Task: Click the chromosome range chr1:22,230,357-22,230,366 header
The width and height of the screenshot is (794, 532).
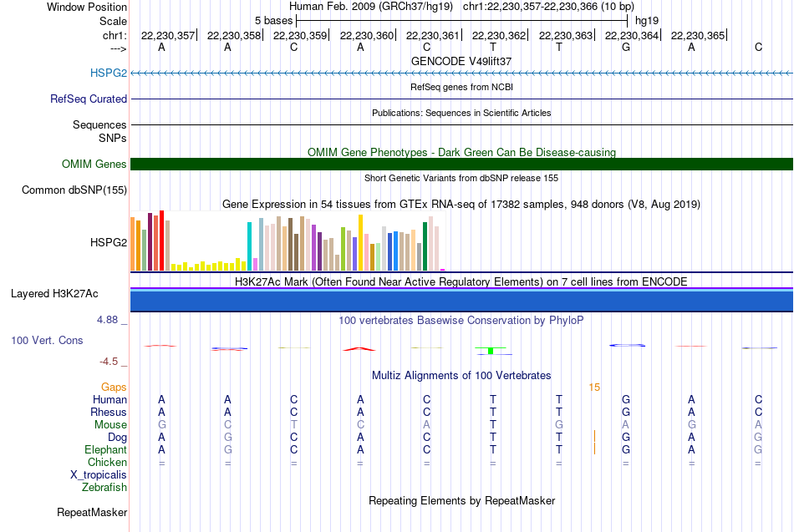Action: pos(530,7)
